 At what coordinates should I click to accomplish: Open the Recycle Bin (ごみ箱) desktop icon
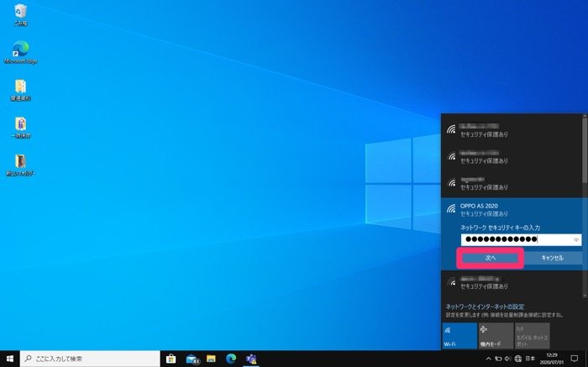point(21,15)
